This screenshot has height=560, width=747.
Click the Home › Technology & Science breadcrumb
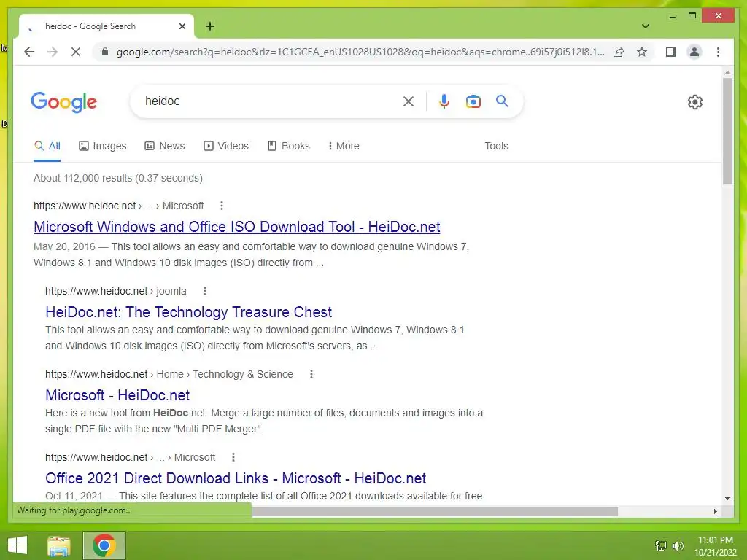(225, 374)
